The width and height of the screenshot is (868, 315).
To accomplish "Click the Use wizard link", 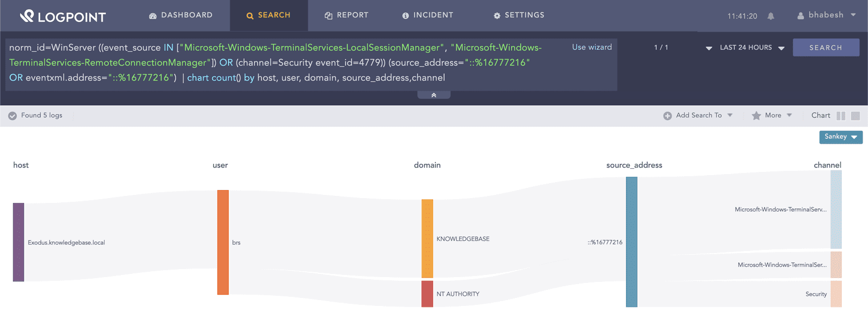I will [592, 47].
